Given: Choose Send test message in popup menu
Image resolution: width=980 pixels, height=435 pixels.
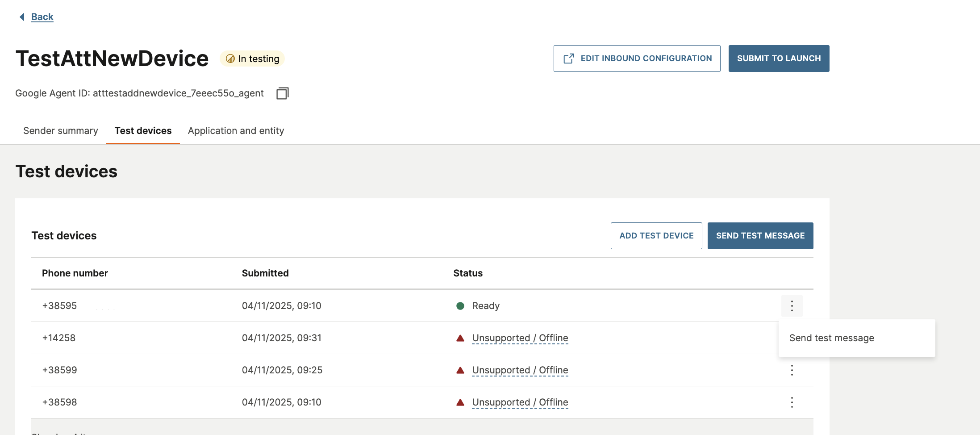Looking at the screenshot, I should [831, 338].
